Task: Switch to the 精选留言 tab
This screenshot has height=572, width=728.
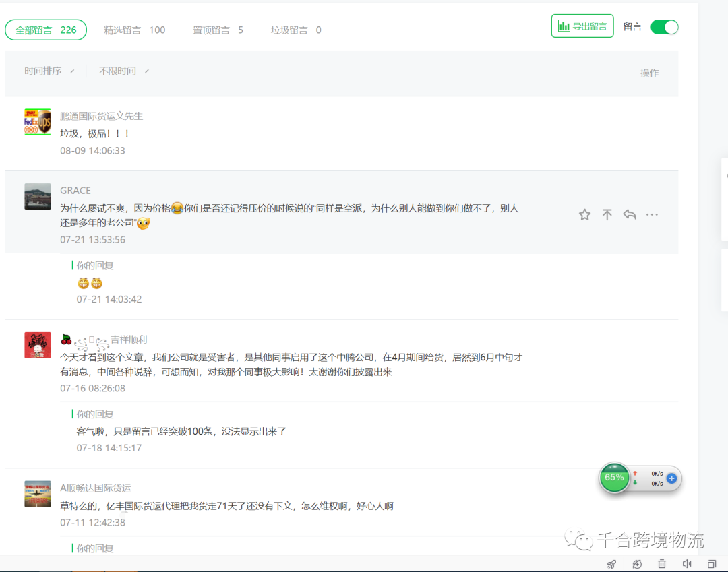Action: coord(135,30)
